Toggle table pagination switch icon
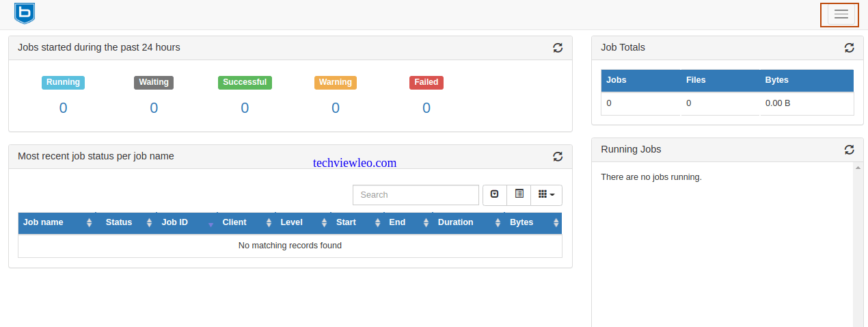 point(494,195)
